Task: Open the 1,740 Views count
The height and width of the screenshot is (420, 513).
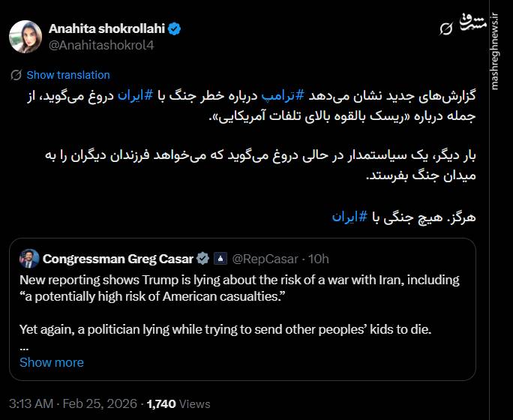Action: [x=178, y=403]
